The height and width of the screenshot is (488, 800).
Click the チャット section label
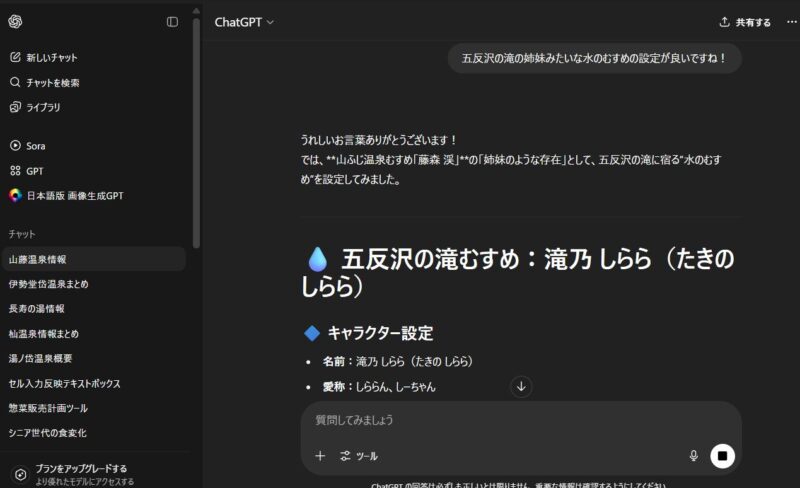coord(22,234)
